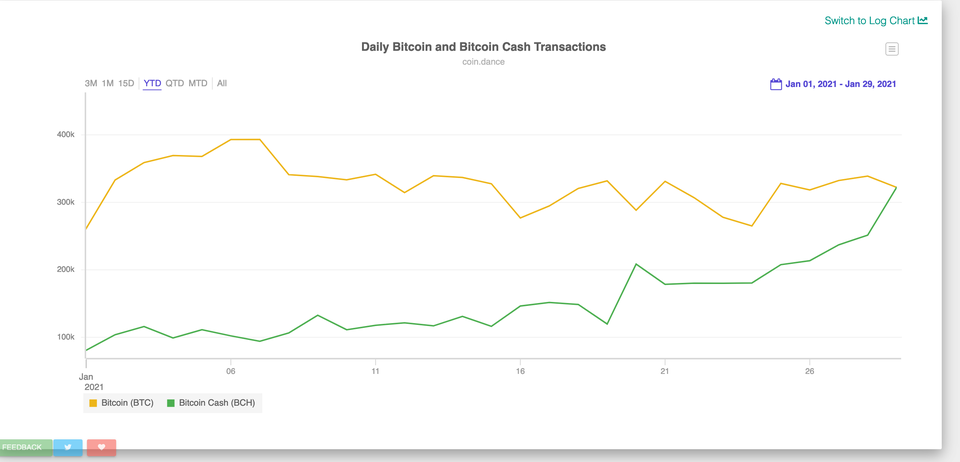Click Switch to Log Chart link
Screen dimensions: 960x462
pyautogui.click(x=869, y=20)
